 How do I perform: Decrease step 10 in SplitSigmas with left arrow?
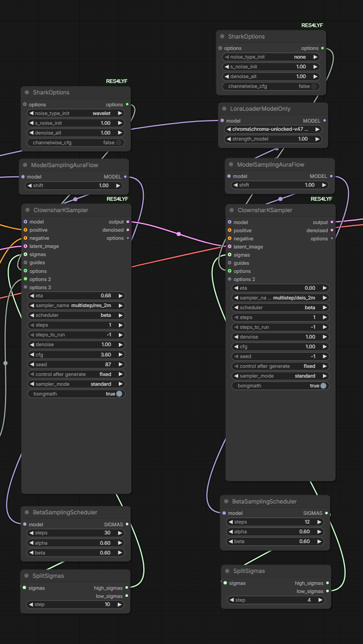[x=31, y=604]
